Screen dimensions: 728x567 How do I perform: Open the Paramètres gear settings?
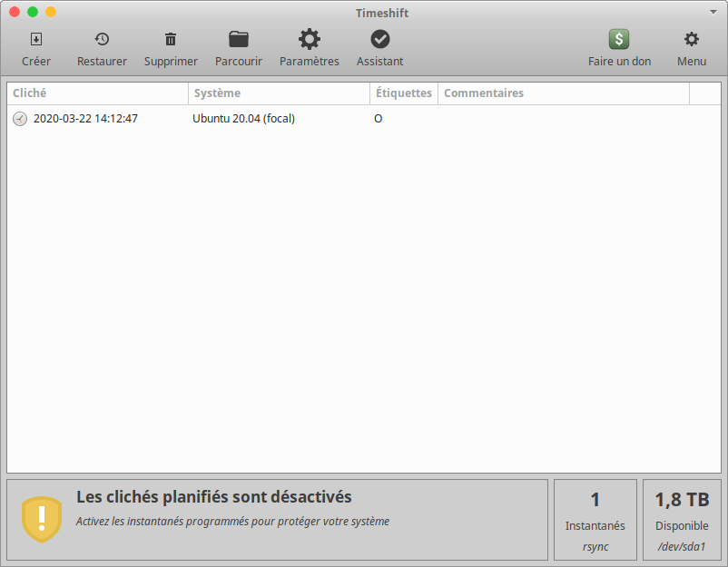point(310,40)
